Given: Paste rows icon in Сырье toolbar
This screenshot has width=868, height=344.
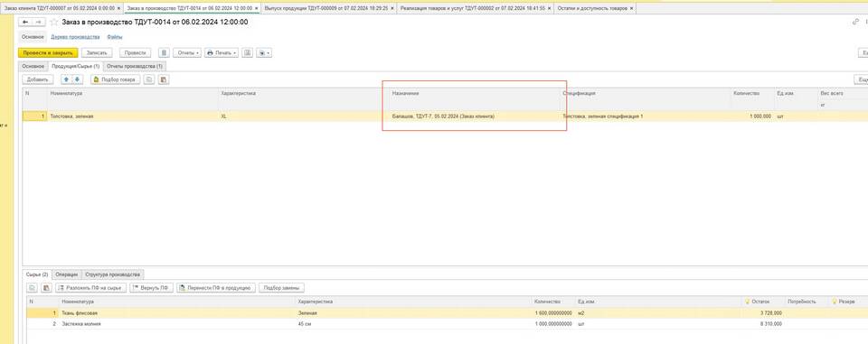Looking at the screenshot, I should coord(46,288).
